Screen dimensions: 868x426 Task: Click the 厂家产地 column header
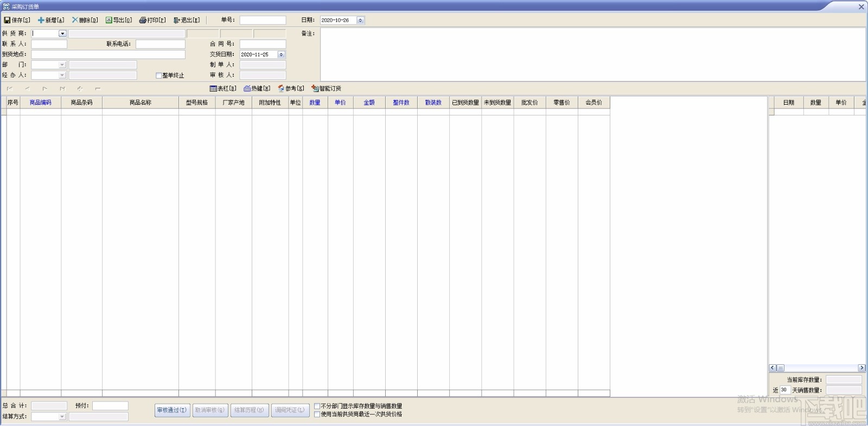point(234,102)
